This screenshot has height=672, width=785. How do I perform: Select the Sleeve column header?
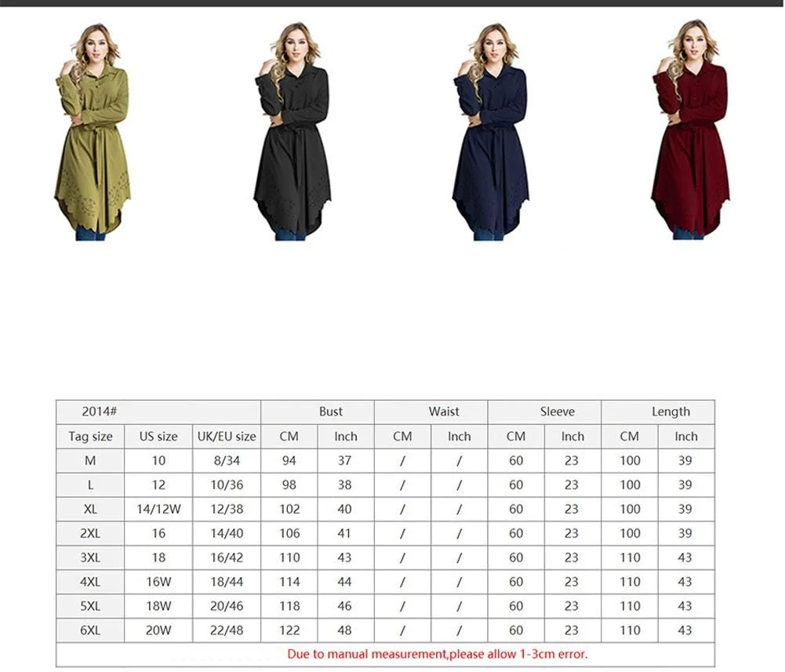coord(557,412)
